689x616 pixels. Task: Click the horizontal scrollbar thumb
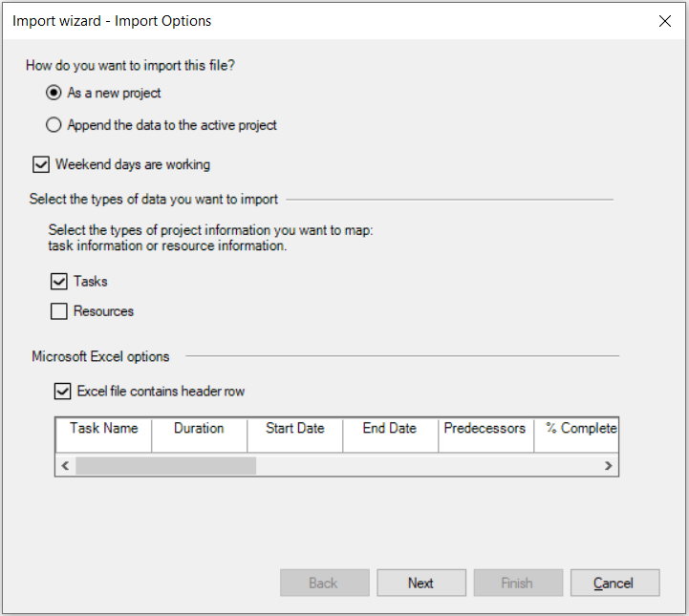pyautogui.click(x=165, y=465)
